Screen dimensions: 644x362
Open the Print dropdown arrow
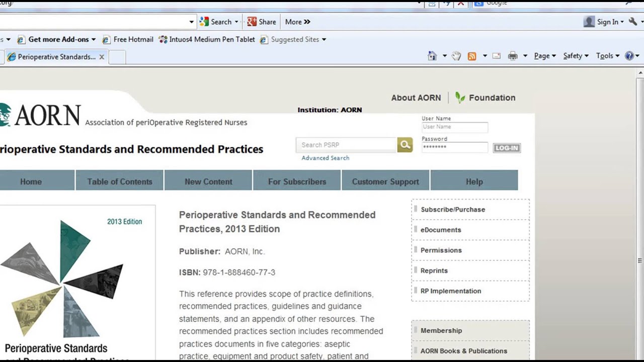pos(525,56)
